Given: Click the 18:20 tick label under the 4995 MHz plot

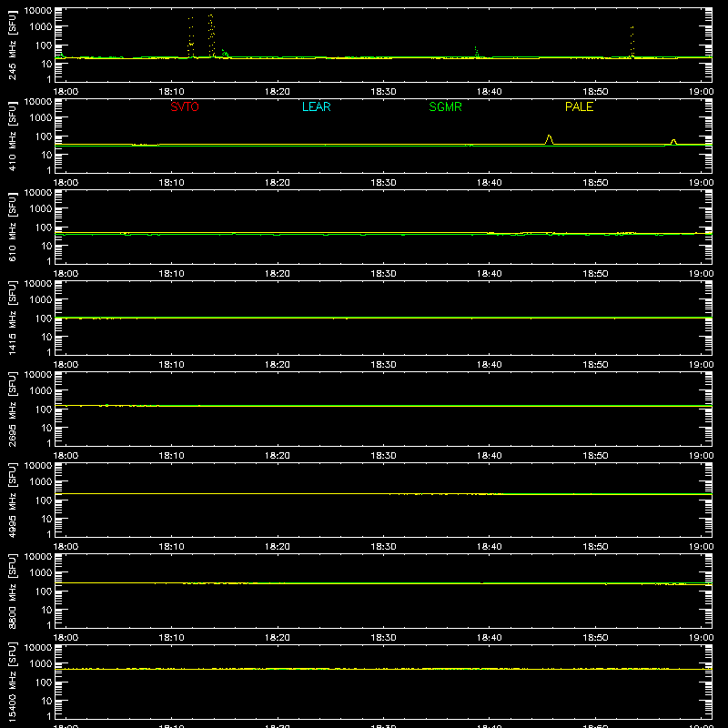Looking at the screenshot, I should [278, 547].
